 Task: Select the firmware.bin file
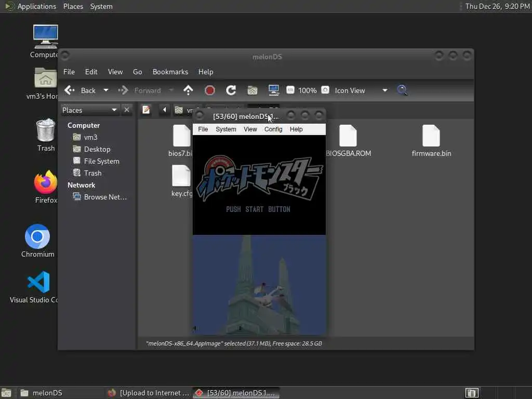[431, 140]
